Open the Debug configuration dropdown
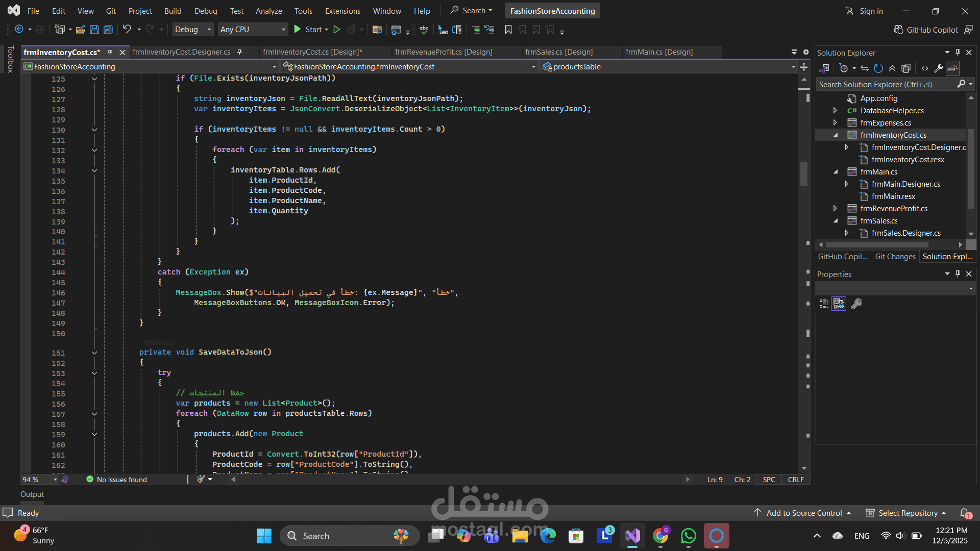 (x=193, y=30)
